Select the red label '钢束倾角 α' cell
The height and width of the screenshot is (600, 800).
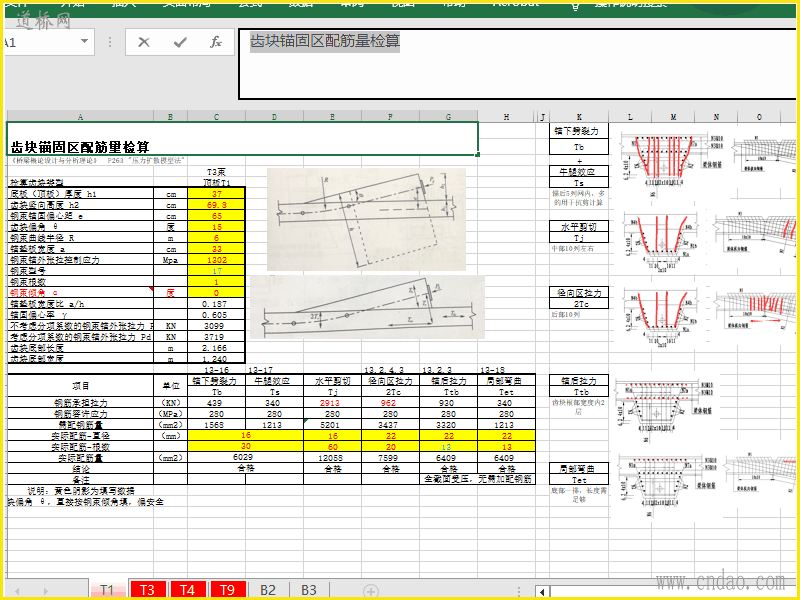click(80, 293)
